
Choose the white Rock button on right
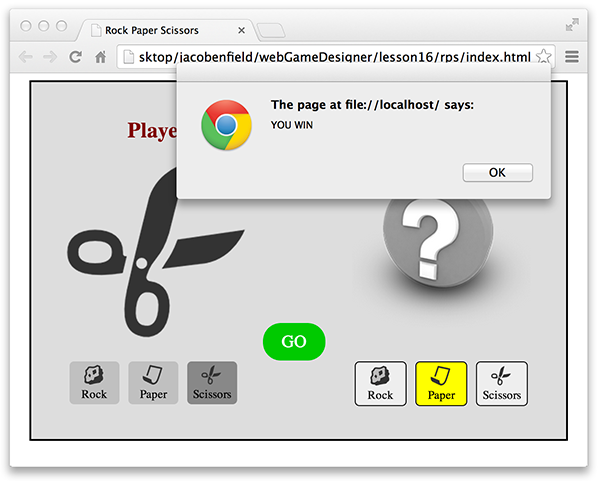click(380, 383)
